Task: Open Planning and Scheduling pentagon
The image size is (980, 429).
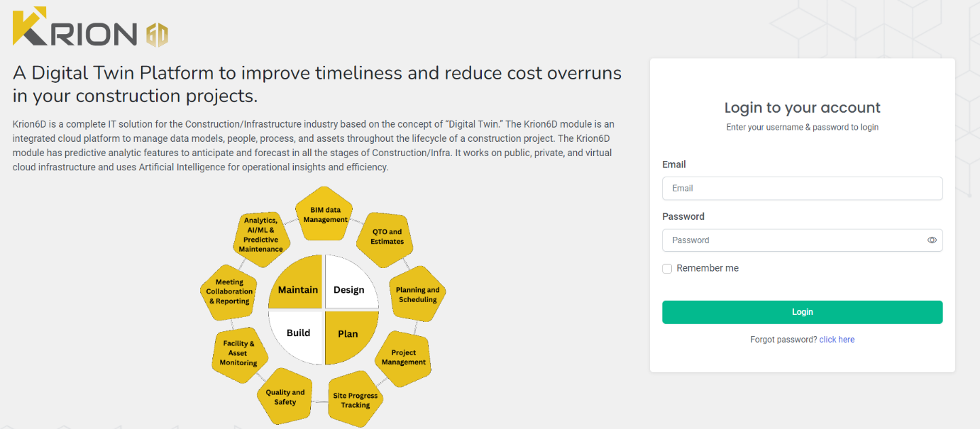Action: (x=417, y=294)
